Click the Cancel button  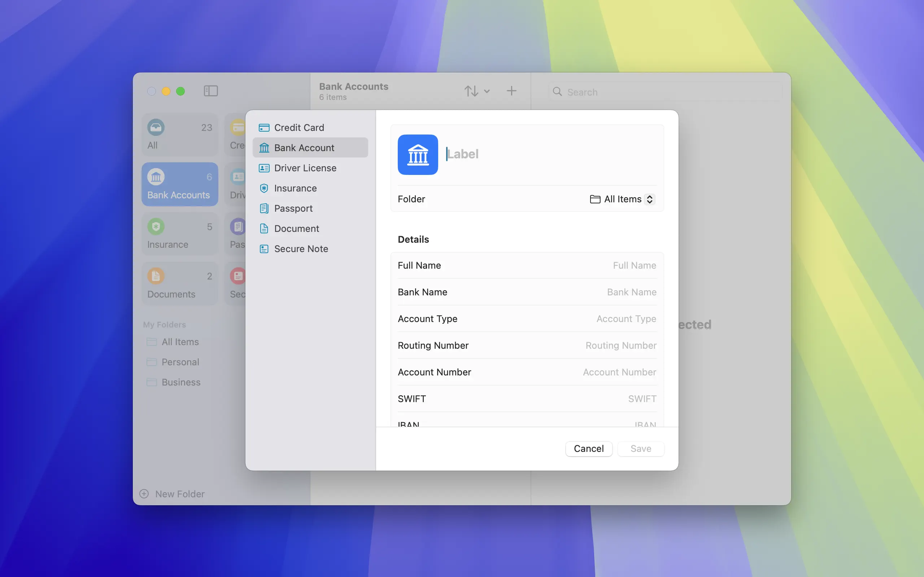588,448
